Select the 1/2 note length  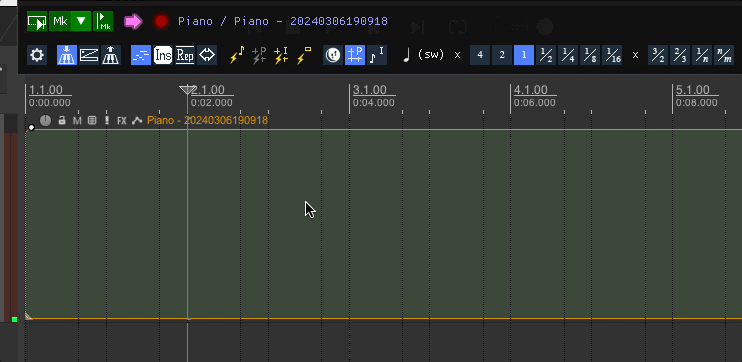tap(546, 55)
